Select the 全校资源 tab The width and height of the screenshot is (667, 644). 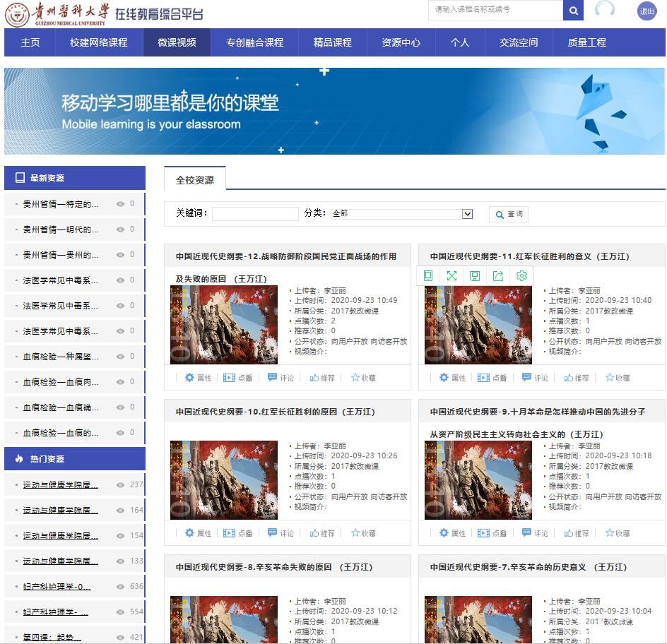tap(195, 180)
